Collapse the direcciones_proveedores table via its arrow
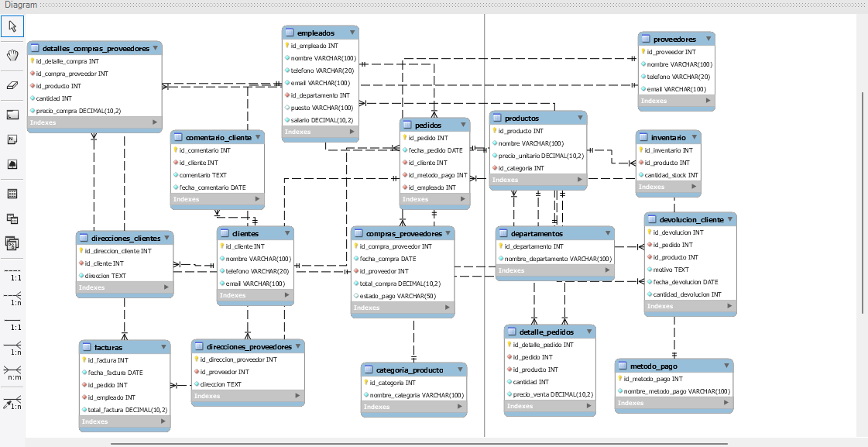868x447 pixels. pyautogui.click(x=298, y=347)
